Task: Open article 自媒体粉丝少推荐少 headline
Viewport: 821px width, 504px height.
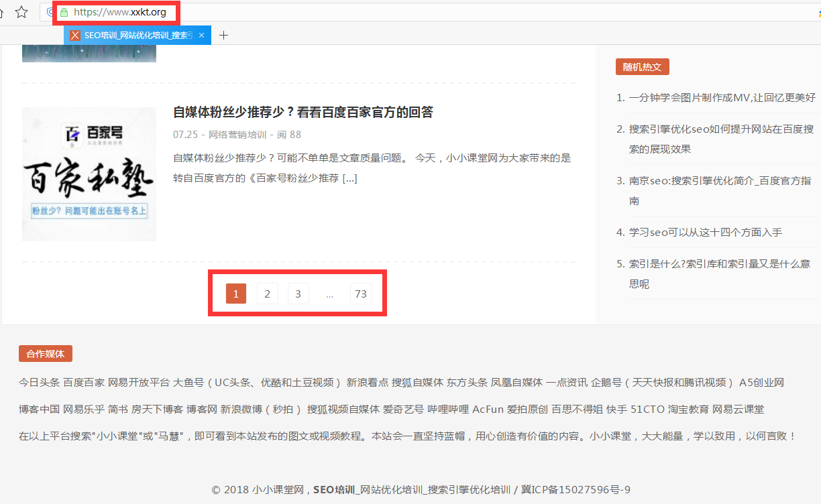Action: coord(303,112)
